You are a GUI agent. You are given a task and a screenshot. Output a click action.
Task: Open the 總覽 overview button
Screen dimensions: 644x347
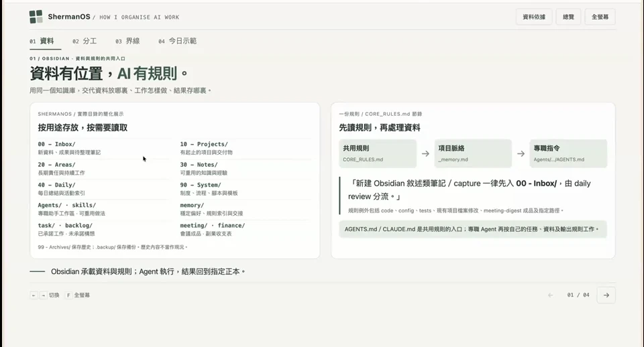pyautogui.click(x=568, y=17)
